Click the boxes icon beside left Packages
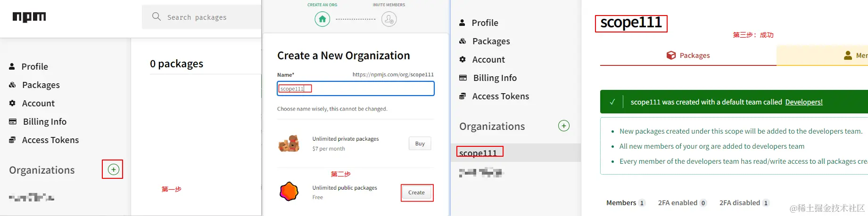This screenshot has height=216, width=868. point(13,85)
